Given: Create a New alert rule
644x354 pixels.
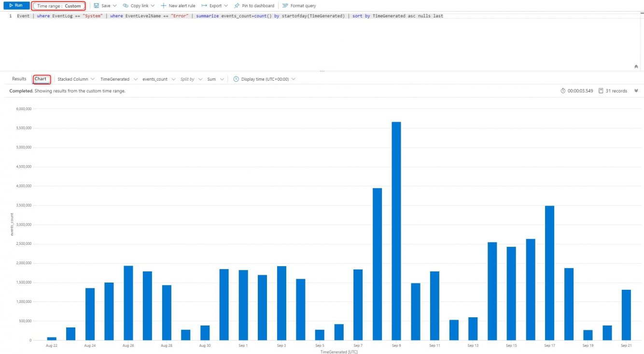Looking at the screenshot, I should [163, 5].
